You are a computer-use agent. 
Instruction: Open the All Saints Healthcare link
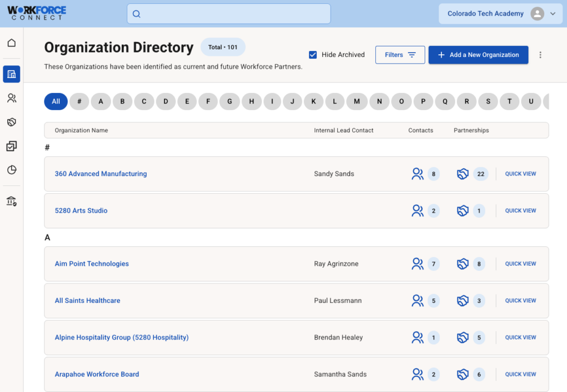tap(87, 301)
